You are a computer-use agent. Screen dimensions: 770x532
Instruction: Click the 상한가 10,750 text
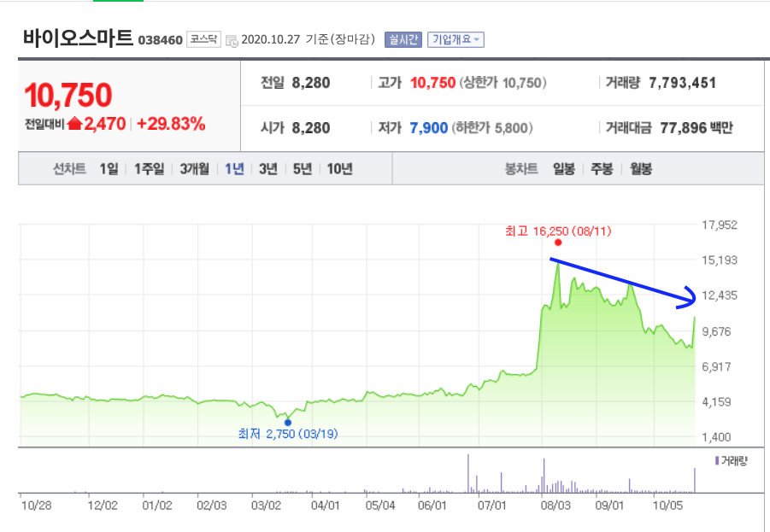pyautogui.click(x=503, y=83)
